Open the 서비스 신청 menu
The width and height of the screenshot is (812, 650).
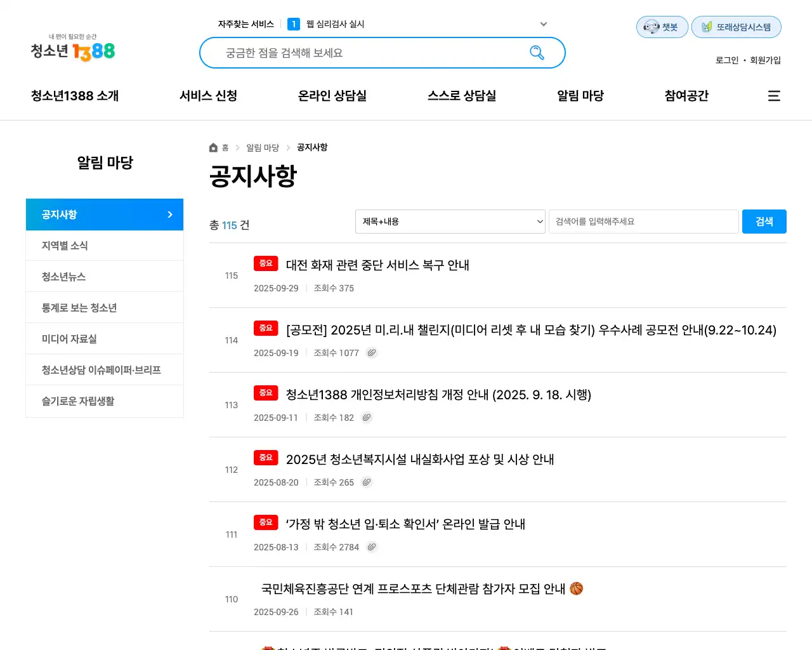[x=208, y=96]
